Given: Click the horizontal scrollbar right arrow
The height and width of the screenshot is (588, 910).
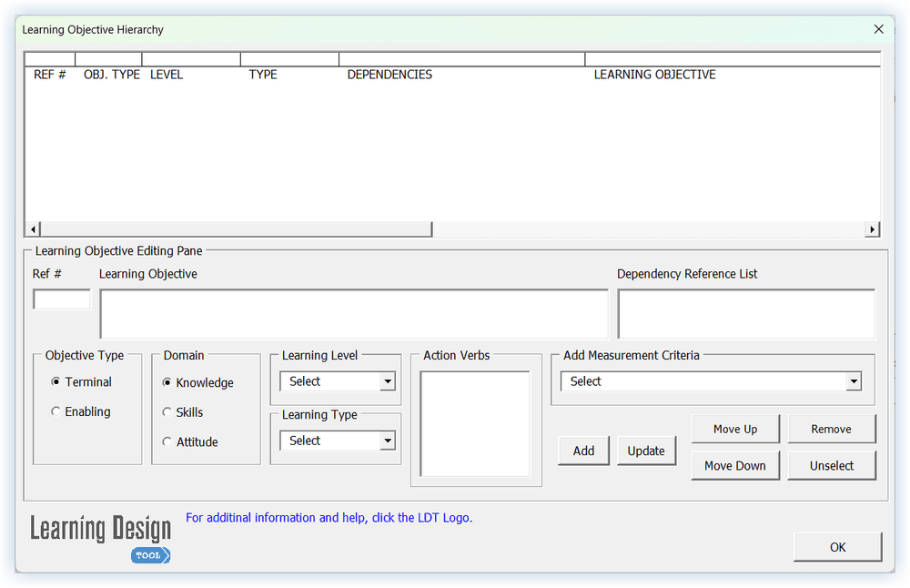Looking at the screenshot, I should click(872, 229).
